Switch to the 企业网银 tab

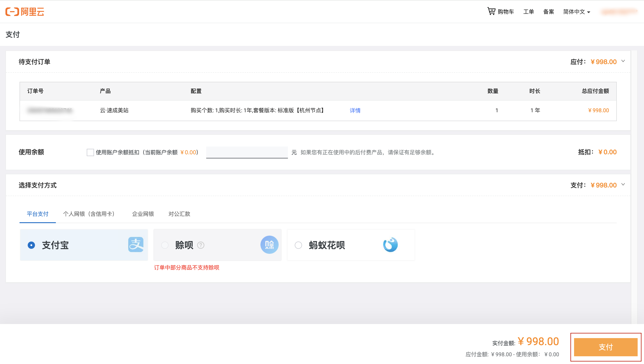[x=143, y=214]
